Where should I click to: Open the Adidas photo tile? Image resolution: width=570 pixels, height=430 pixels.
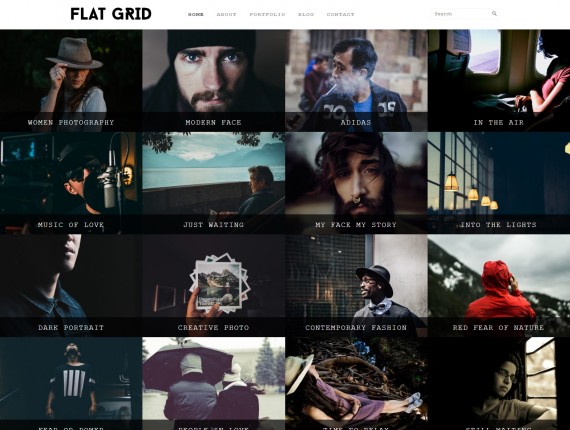pyautogui.click(x=356, y=81)
